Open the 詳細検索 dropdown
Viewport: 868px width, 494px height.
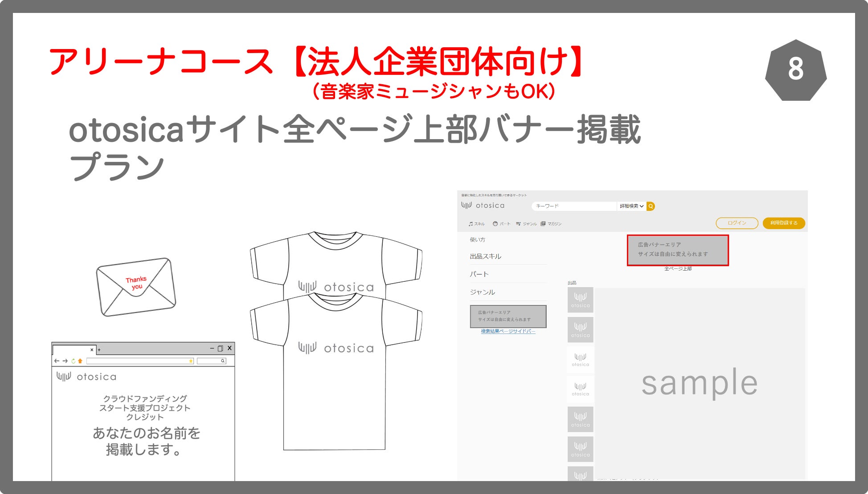pos(631,206)
